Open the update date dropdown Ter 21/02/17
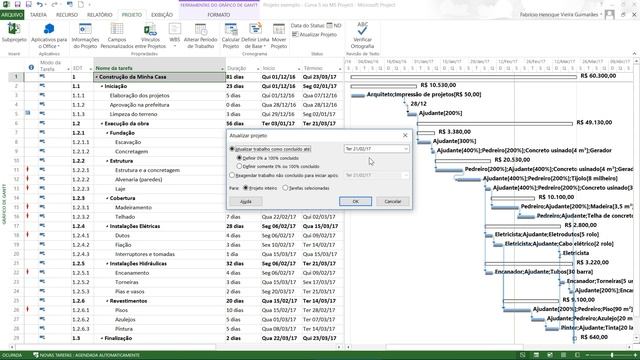 (406, 149)
